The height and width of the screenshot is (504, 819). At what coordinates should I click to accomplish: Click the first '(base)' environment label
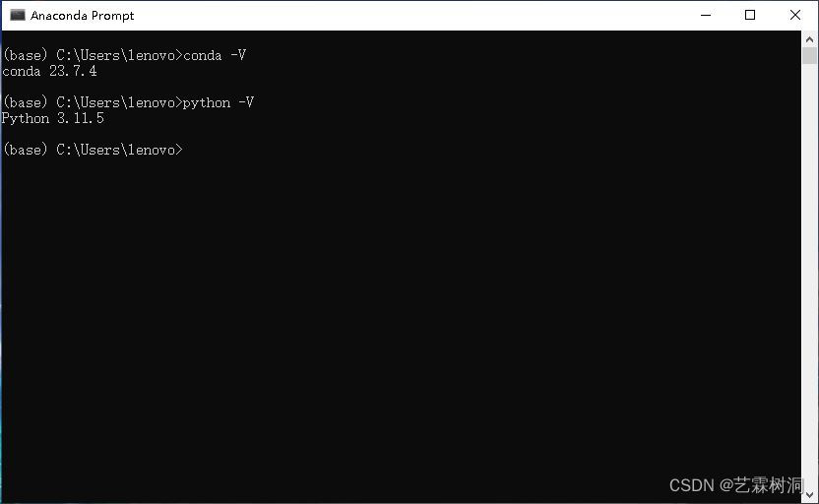tap(25, 55)
